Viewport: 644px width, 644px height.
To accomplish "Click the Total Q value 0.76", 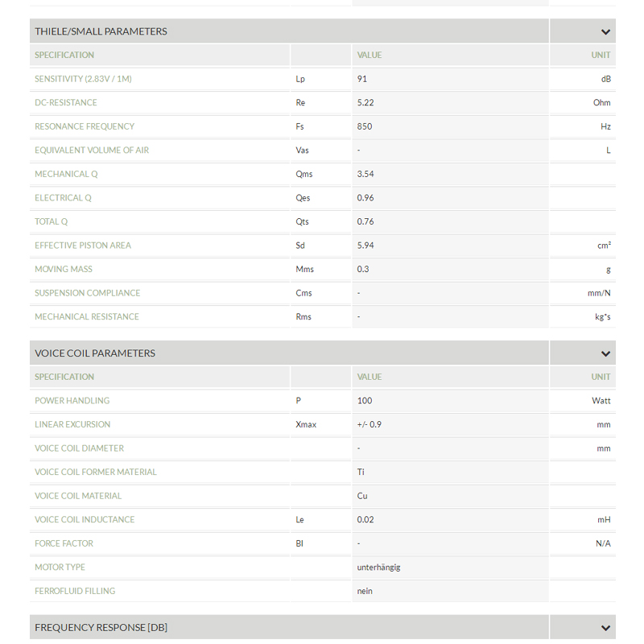I will [365, 222].
